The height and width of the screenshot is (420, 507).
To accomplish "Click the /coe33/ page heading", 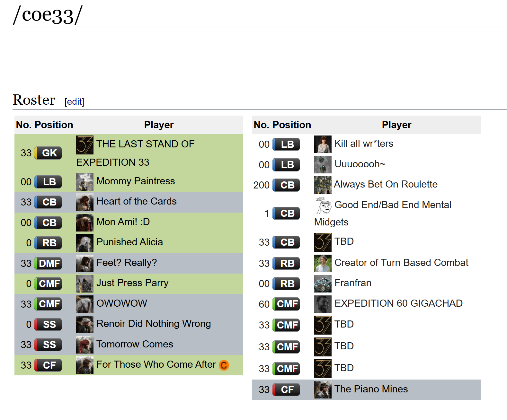I will (x=48, y=15).
